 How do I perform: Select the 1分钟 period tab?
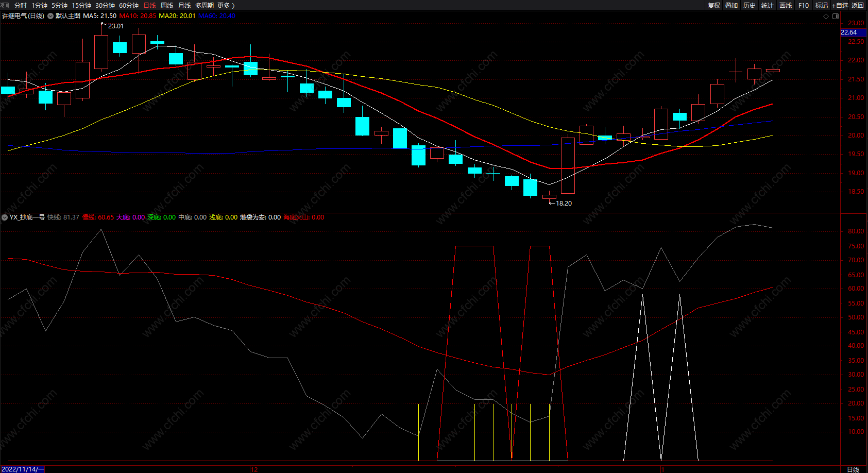pyautogui.click(x=39, y=5)
